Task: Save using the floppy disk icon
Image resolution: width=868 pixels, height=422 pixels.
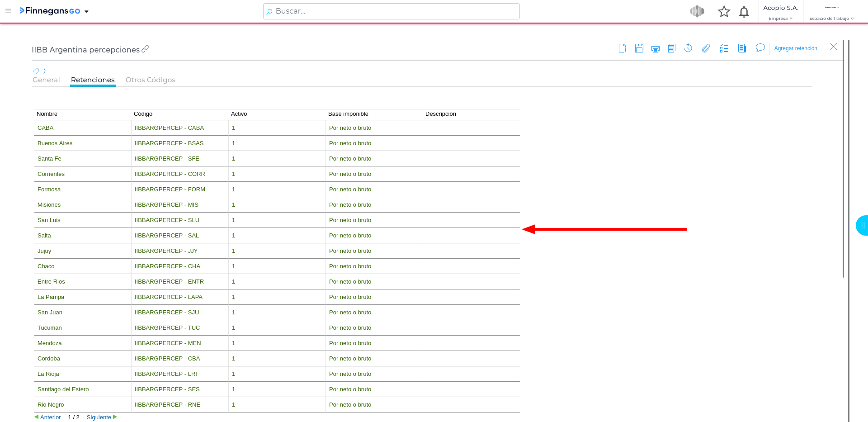Action: tap(639, 48)
